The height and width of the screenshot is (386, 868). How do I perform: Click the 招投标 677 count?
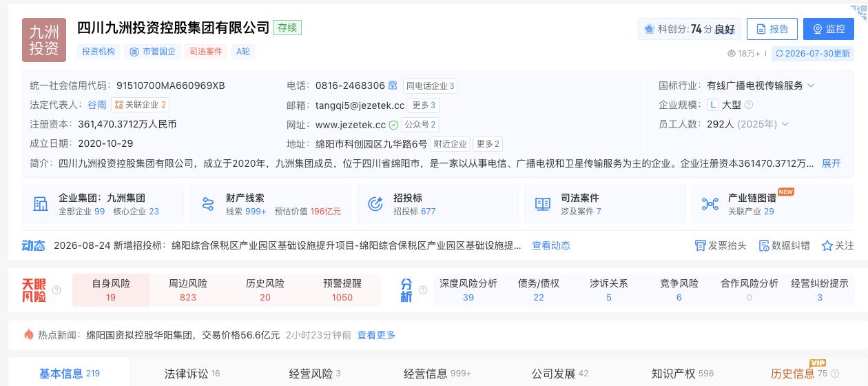415,212
